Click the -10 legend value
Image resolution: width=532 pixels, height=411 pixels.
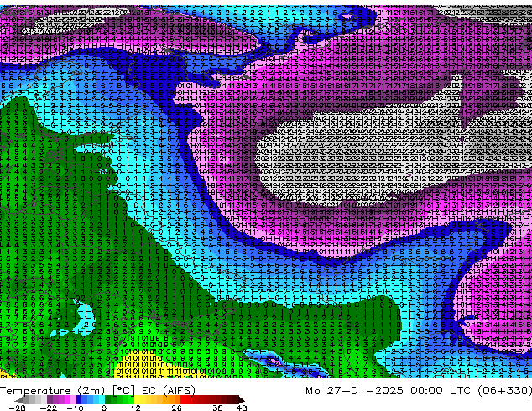tap(76, 408)
